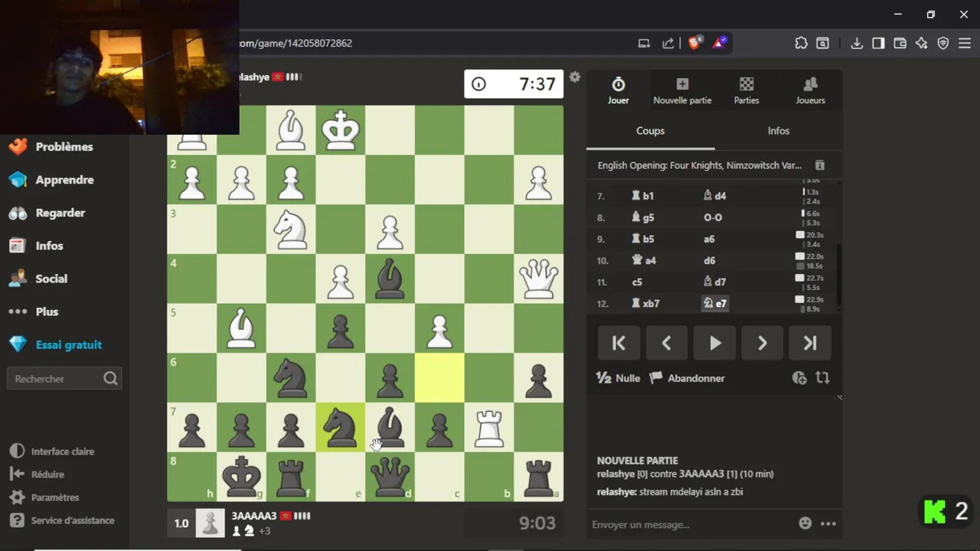This screenshot has width=980, height=551.
Task: Open browser extensions puzzle icon
Action: 801,44
